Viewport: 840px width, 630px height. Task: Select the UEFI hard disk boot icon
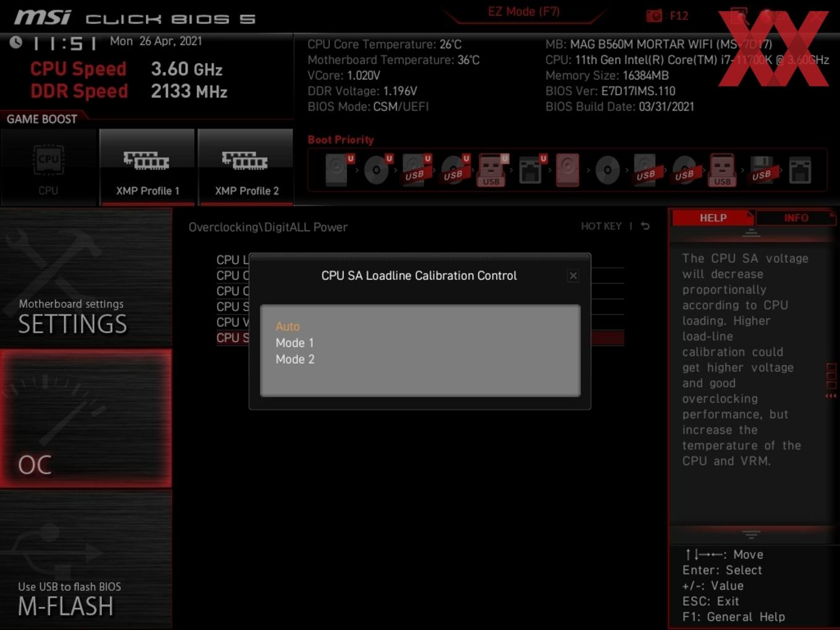(338, 170)
